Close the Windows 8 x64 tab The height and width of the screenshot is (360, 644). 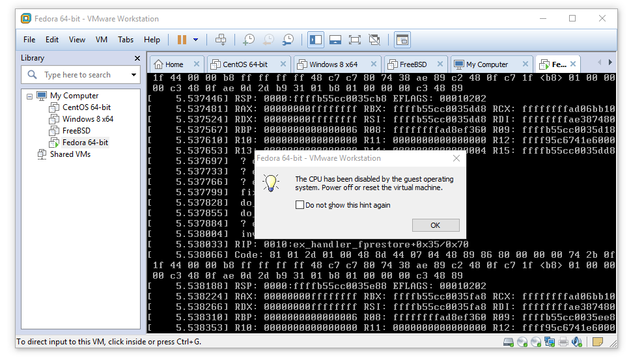pos(373,64)
